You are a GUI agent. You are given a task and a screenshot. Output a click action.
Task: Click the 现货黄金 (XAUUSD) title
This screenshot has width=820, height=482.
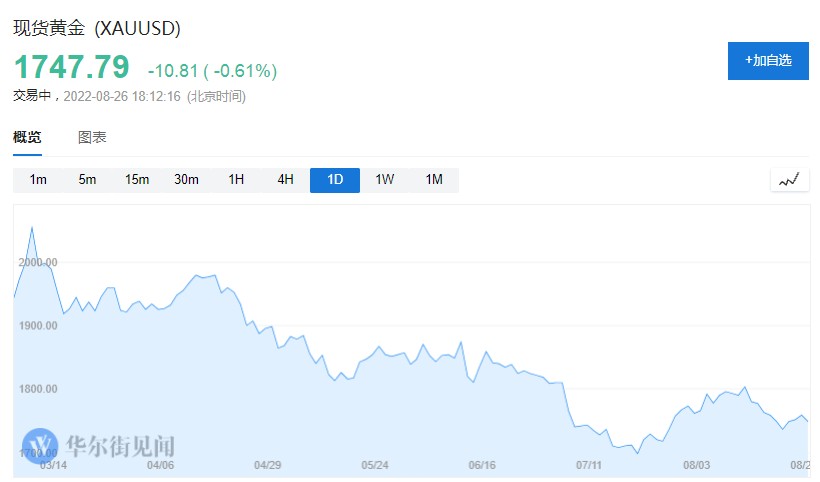pyautogui.click(x=97, y=29)
